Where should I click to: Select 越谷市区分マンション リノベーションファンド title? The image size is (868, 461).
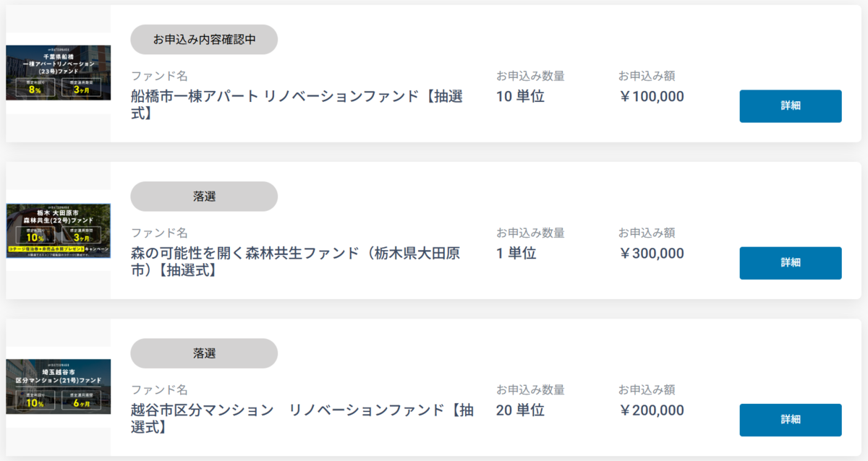click(302, 418)
